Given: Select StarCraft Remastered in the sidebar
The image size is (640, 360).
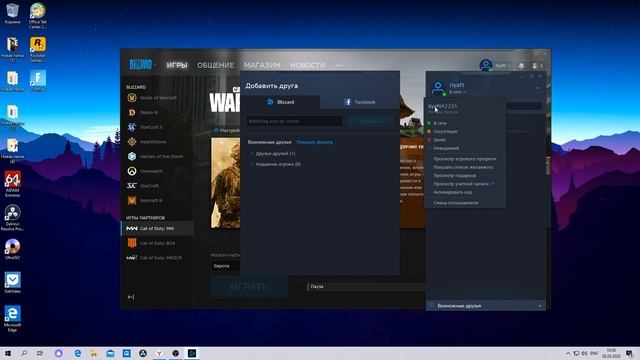Looking at the screenshot, I should coord(157,186).
